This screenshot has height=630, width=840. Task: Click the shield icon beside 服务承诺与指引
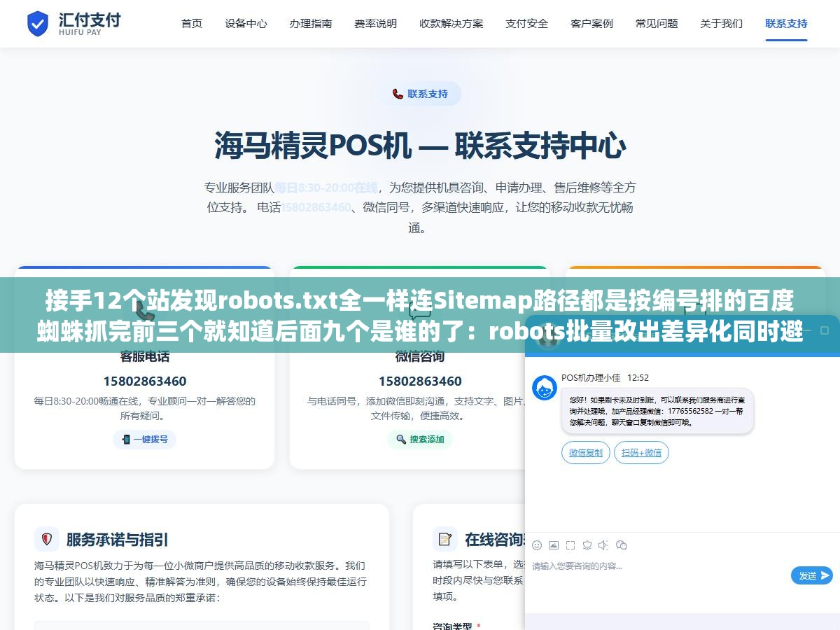tap(47, 539)
